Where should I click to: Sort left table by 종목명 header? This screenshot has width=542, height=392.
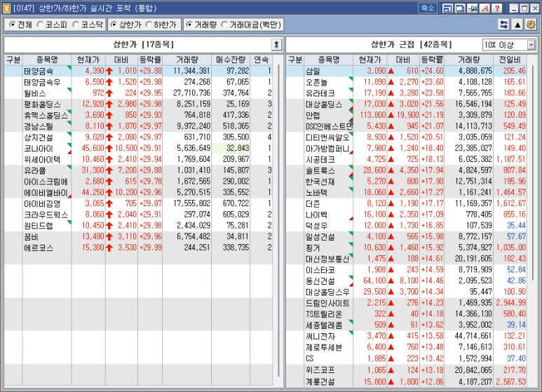pyautogui.click(x=47, y=60)
